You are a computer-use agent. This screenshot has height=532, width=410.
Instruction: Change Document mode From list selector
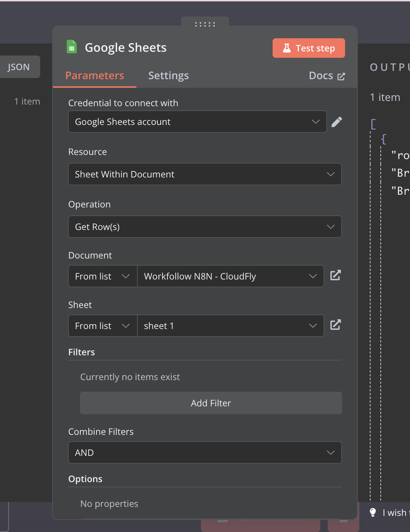pos(103,276)
